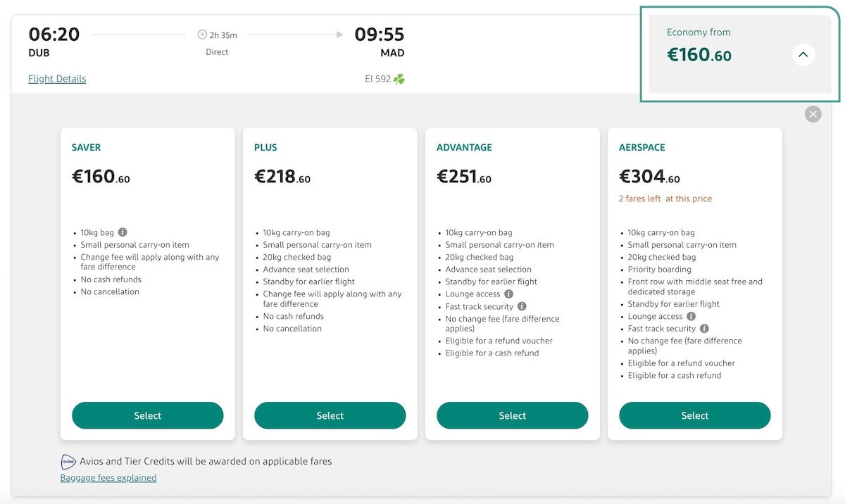Click Lounge access info icon in AerSpace fare
This screenshot has height=504, width=845.
(691, 316)
